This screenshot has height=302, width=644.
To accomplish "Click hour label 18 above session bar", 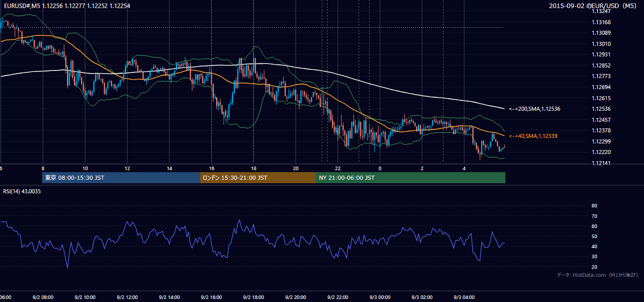I will [x=253, y=168].
